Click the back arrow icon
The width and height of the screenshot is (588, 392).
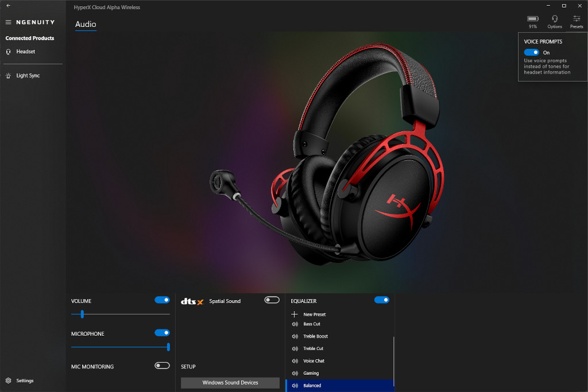[x=8, y=6]
